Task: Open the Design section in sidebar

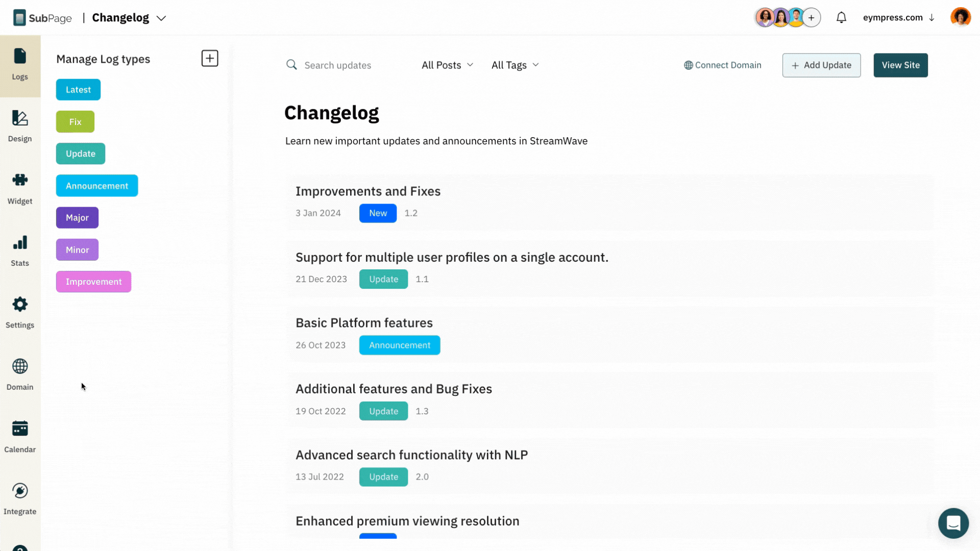Action: click(20, 127)
